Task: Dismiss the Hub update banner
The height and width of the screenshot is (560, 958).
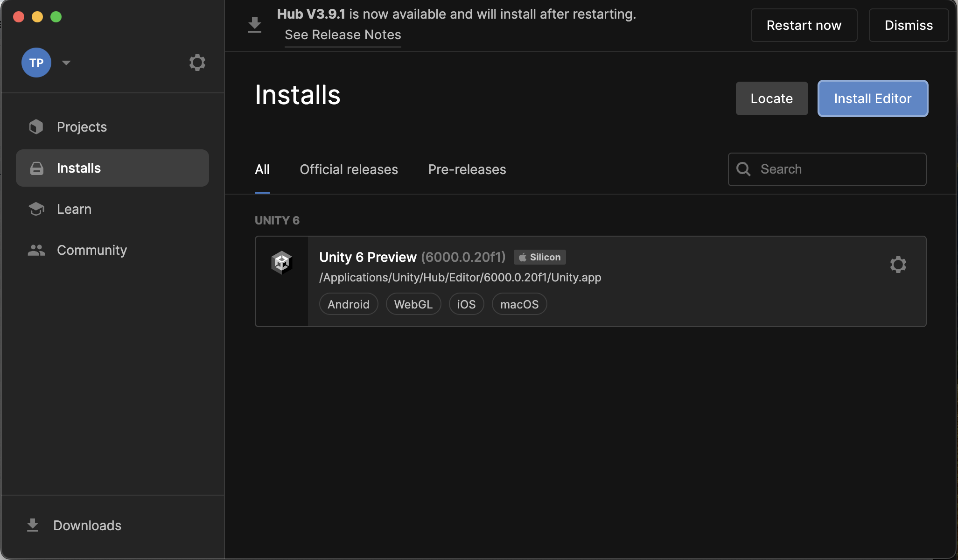Action: click(x=909, y=25)
